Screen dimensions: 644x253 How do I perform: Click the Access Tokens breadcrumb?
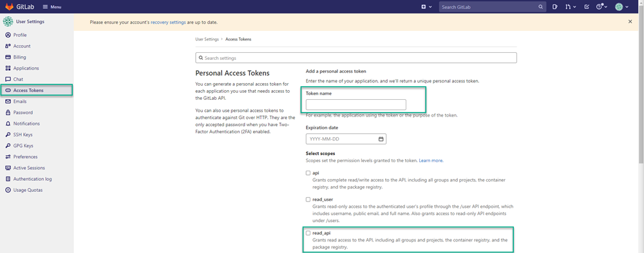coord(238,39)
